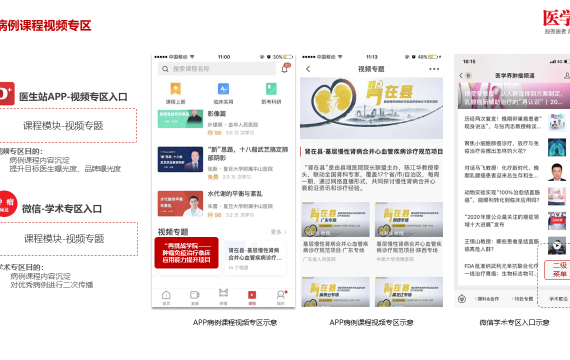The image size is (570, 360).
Task: Go back in the 医学界肿瘤频道 WeChat page
Action: 461,76
